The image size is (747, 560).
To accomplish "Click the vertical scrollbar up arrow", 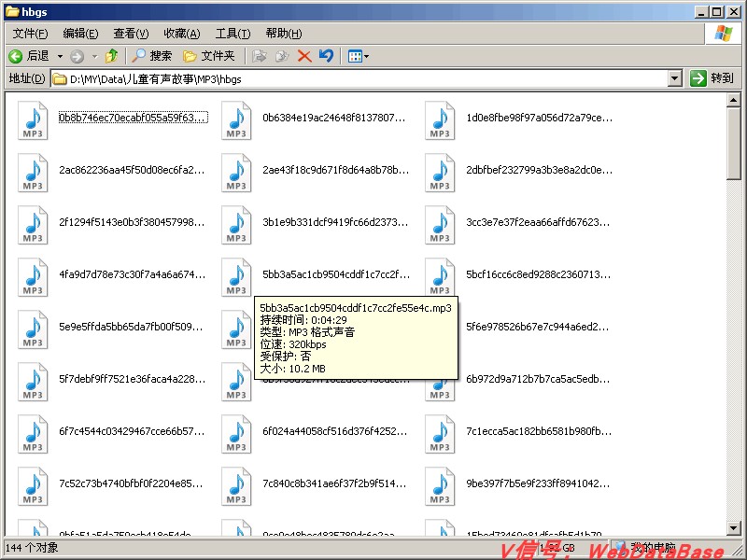I will [x=733, y=100].
